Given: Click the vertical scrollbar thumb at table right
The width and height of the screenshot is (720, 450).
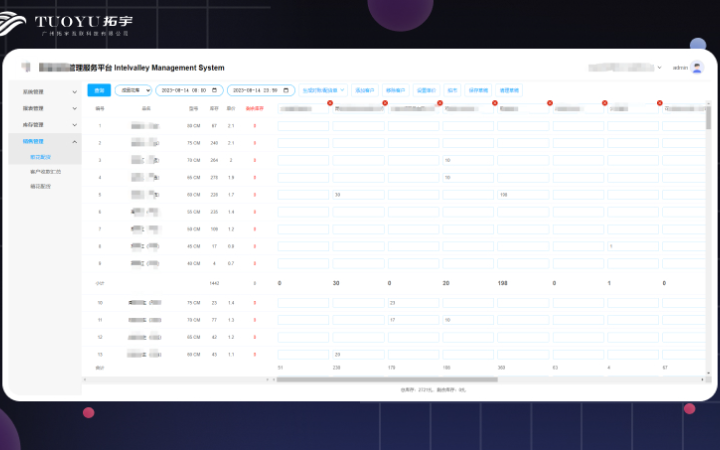Looking at the screenshot, I should point(709,118).
